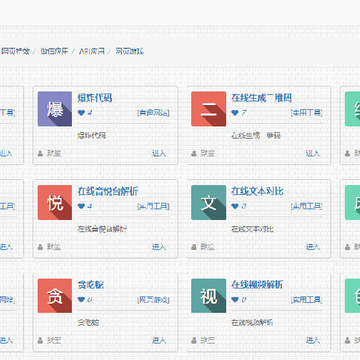Click the [实用工具] category on 在线文本对比

click(x=306, y=206)
